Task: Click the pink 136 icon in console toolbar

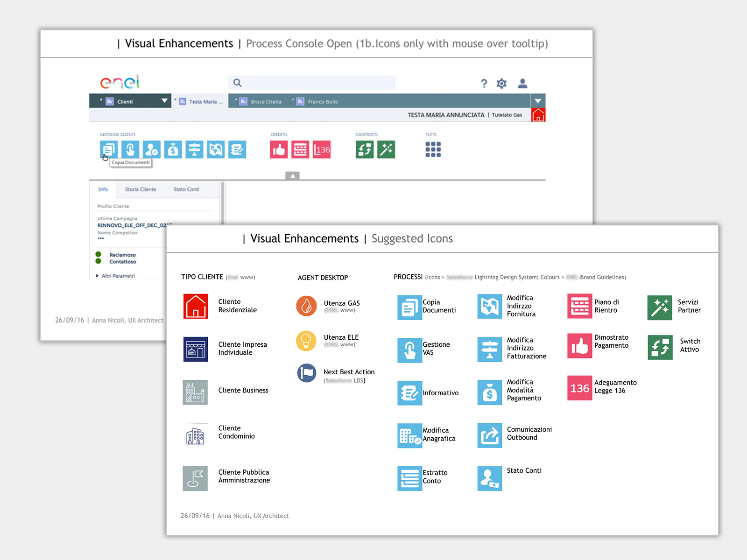Action: coord(322,150)
